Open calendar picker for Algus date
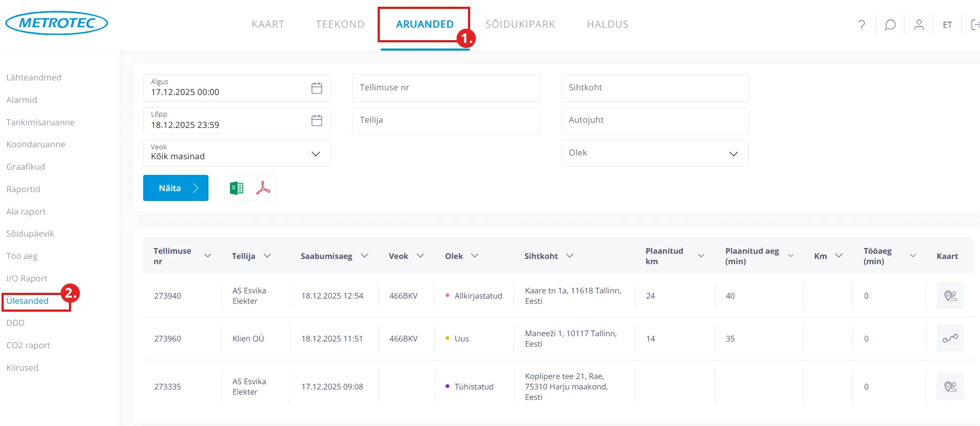Image resolution: width=980 pixels, height=426 pixels. [317, 88]
